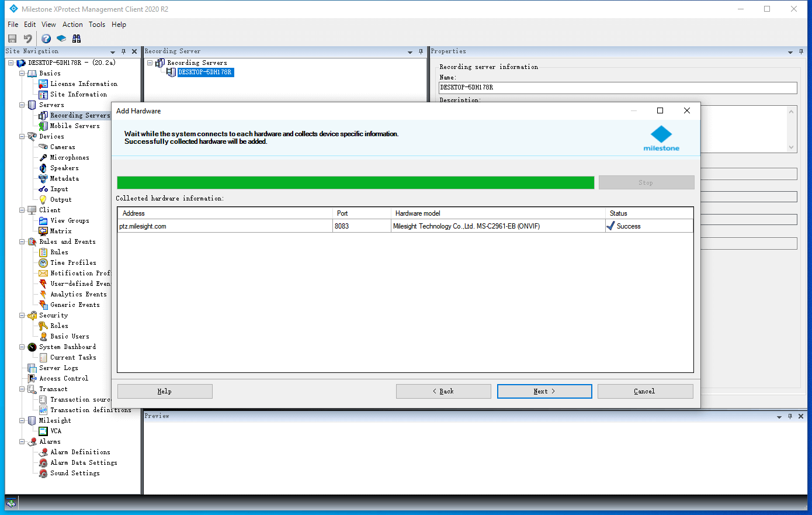The width and height of the screenshot is (812, 515).
Task: Open the Tools menu
Action: coord(97,25)
